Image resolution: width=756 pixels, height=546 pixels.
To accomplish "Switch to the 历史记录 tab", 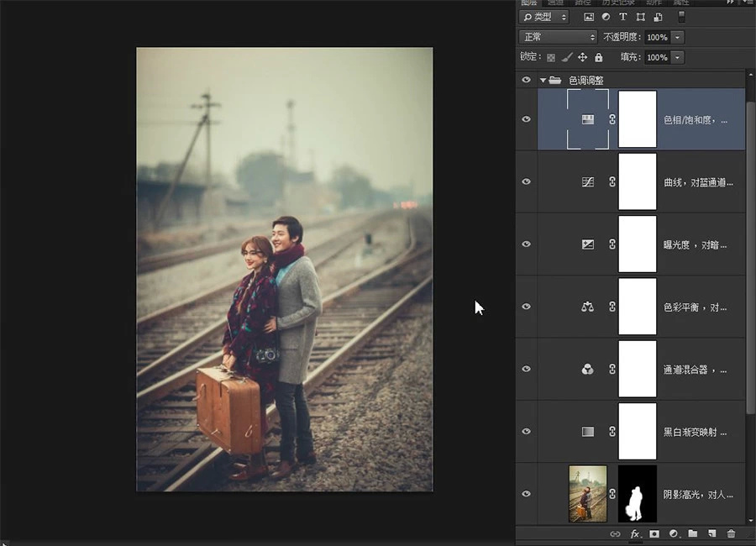I will point(618,3).
